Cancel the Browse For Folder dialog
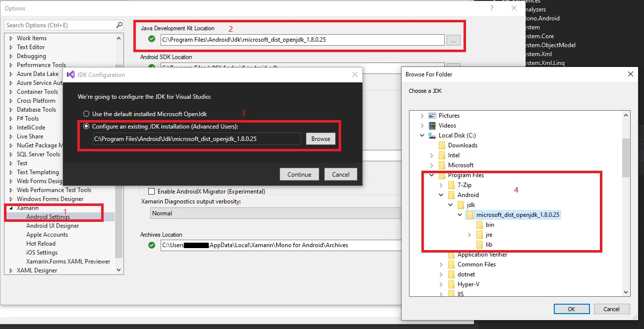644x329 pixels. point(611,309)
